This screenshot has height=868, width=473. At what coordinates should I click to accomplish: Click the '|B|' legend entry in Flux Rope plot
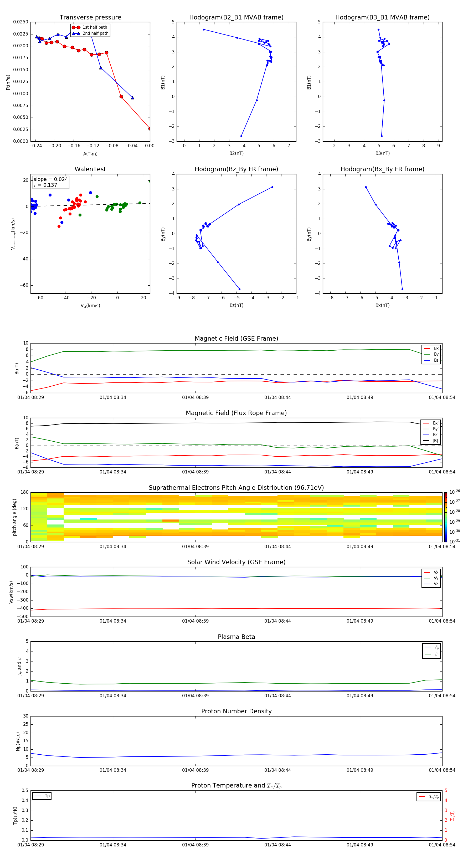coord(431,441)
